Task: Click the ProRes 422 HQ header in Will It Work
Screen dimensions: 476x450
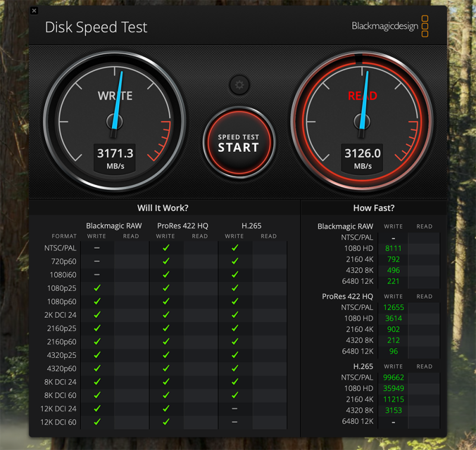Action: pyautogui.click(x=183, y=226)
